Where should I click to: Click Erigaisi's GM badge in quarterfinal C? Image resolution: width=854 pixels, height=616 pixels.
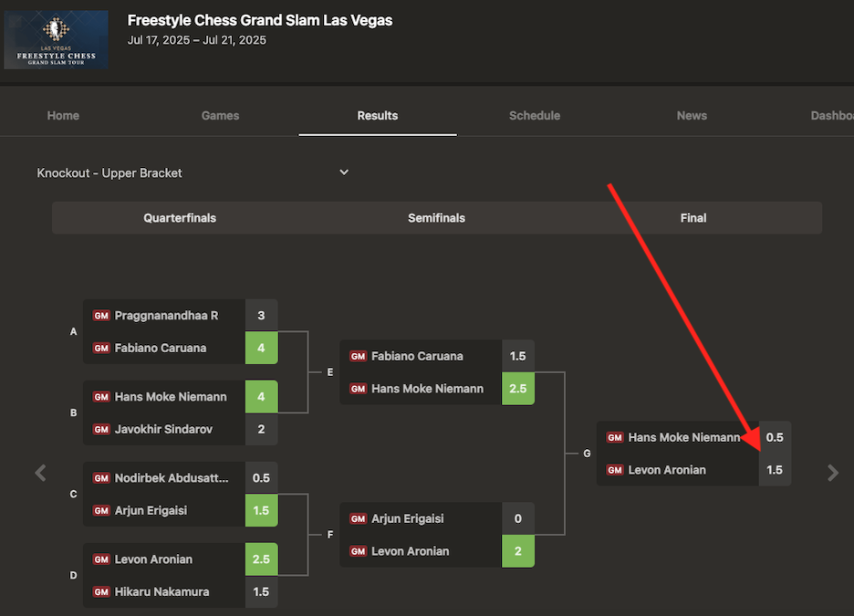(x=101, y=510)
